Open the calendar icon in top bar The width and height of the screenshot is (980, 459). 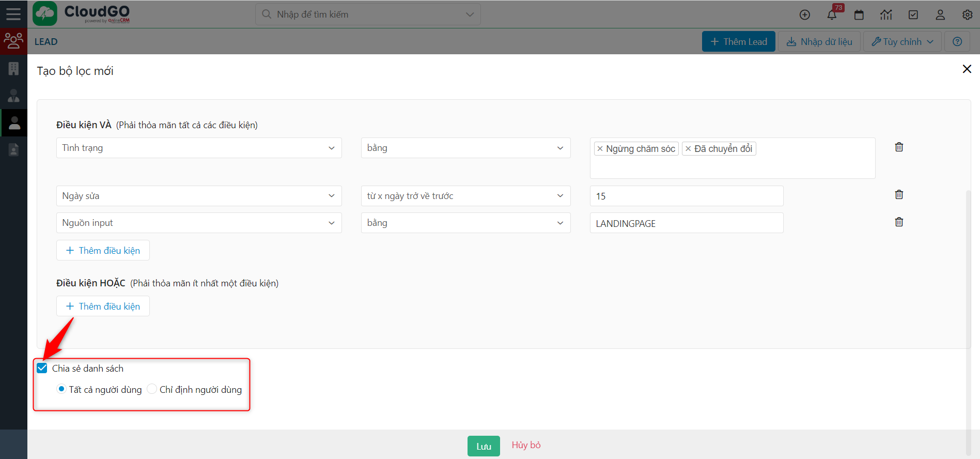point(859,15)
